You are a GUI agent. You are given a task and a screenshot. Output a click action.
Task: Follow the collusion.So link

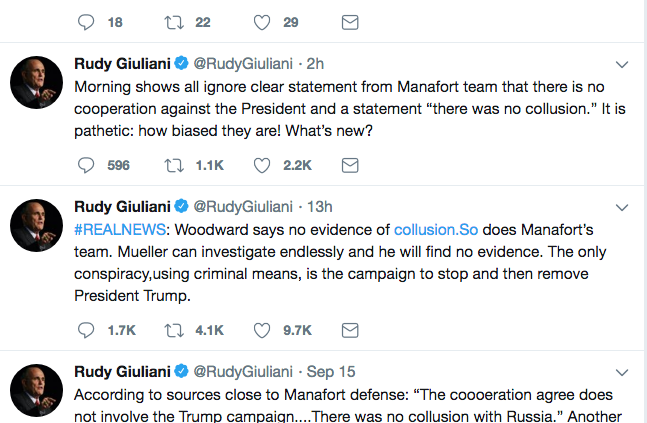click(x=436, y=229)
